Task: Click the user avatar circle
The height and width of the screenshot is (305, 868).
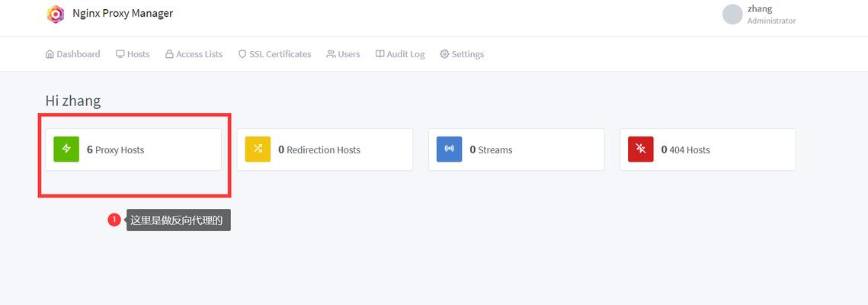Action: [x=732, y=15]
